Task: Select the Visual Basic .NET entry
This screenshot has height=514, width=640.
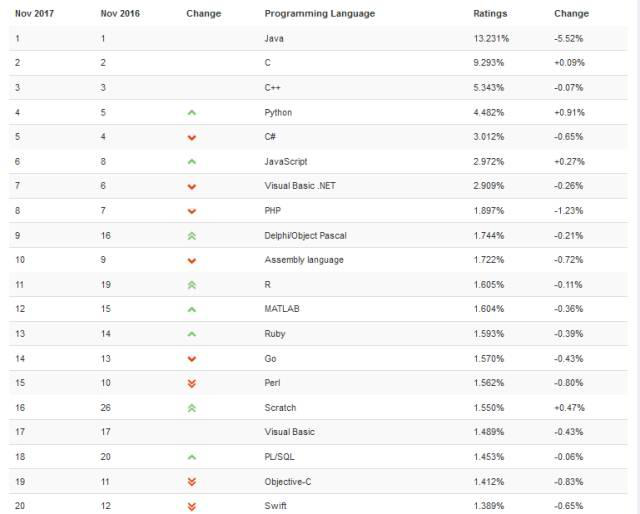Action: pos(302,186)
